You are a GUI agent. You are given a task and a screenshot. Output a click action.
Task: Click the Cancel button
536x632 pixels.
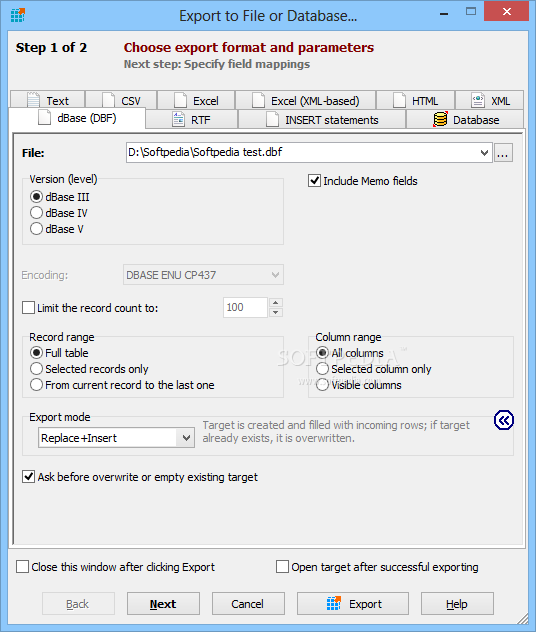coord(248,603)
